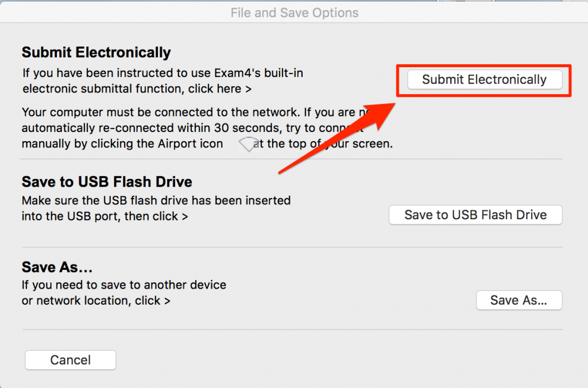Select the Save to USB Flash Drive heading
The width and height of the screenshot is (588, 388).
[107, 181]
